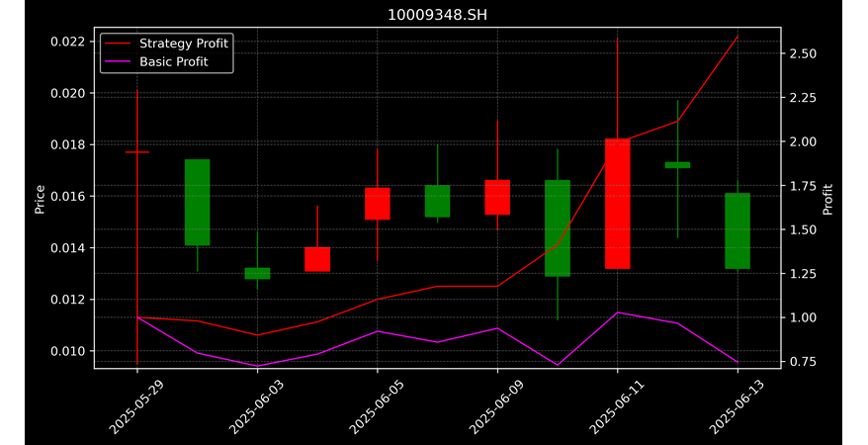Click the 0.75 profit tick label
The image size is (868, 445).
(x=801, y=361)
